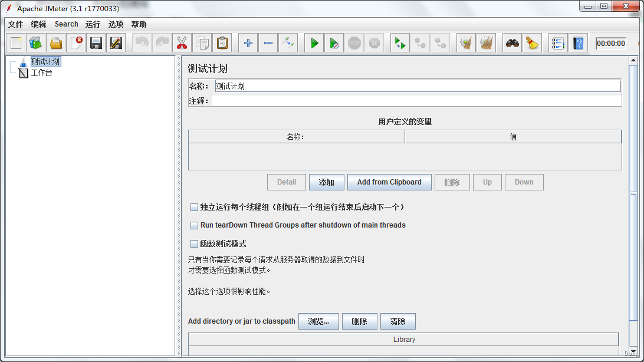Click the 名称 column header in variables table

point(297,137)
